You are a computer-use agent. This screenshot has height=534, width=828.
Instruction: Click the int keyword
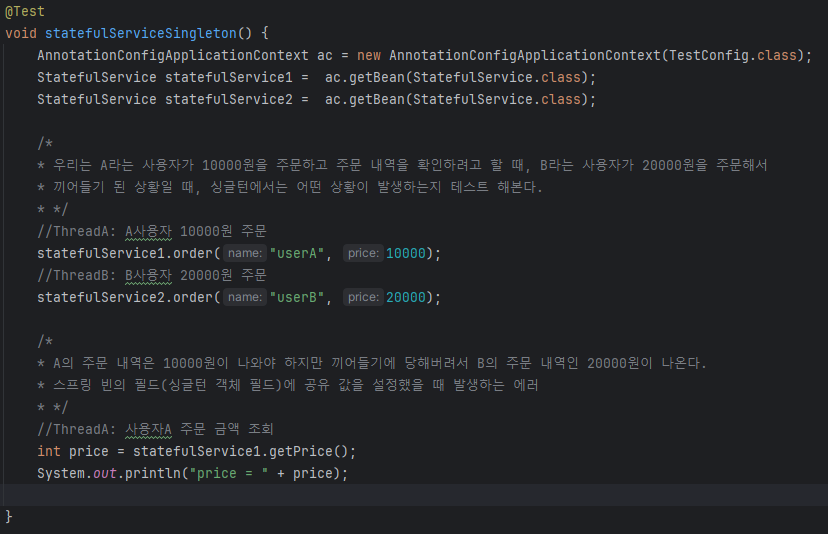pos(49,452)
